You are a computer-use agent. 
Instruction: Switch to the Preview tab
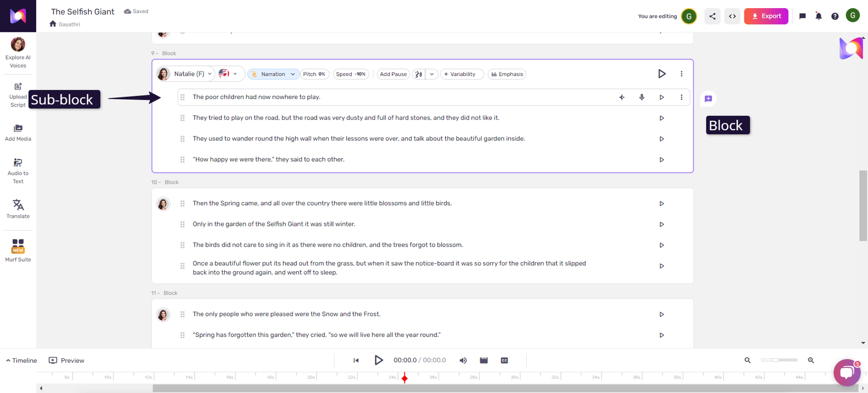tap(67, 360)
